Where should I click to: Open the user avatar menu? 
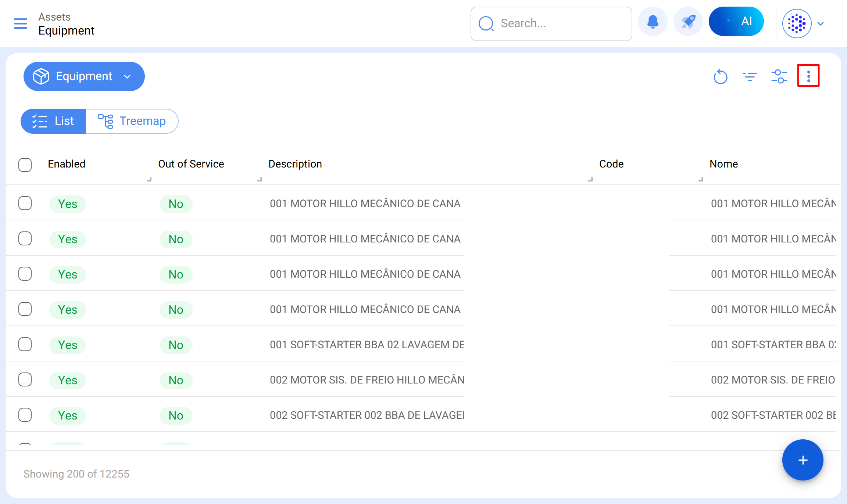click(x=797, y=24)
